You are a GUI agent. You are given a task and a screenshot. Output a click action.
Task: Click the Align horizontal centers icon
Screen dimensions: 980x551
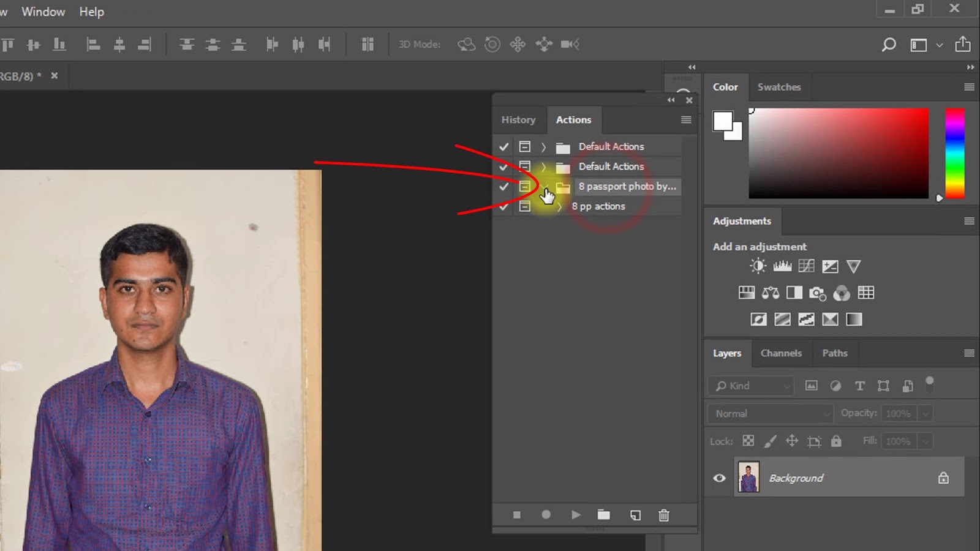click(x=119, y=44)
